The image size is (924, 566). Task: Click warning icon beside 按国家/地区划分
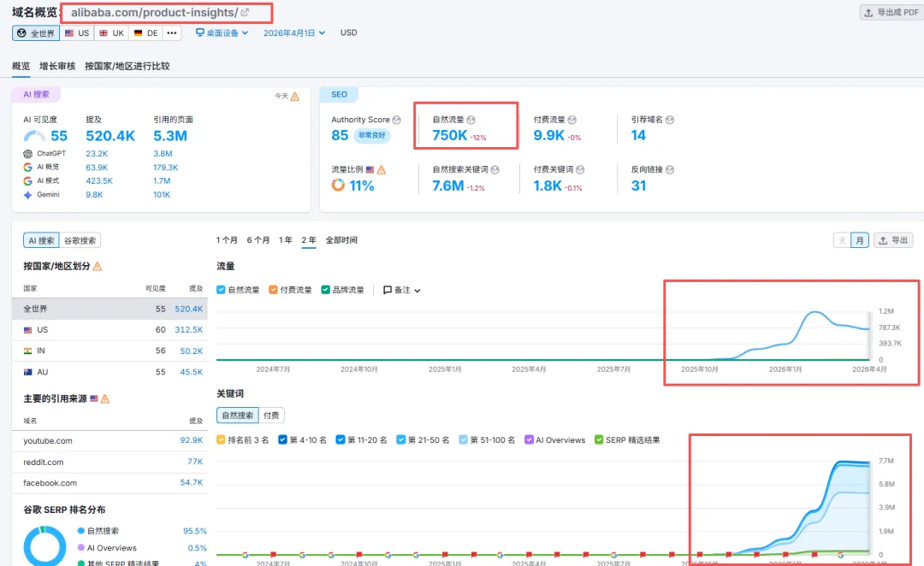click(98, 266)
